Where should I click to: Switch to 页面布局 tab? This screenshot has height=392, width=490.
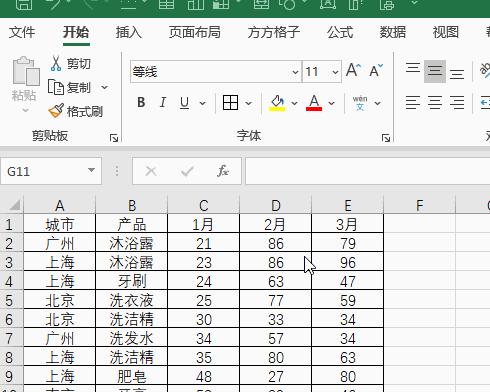pyautogui.click(x=195, y=32)
